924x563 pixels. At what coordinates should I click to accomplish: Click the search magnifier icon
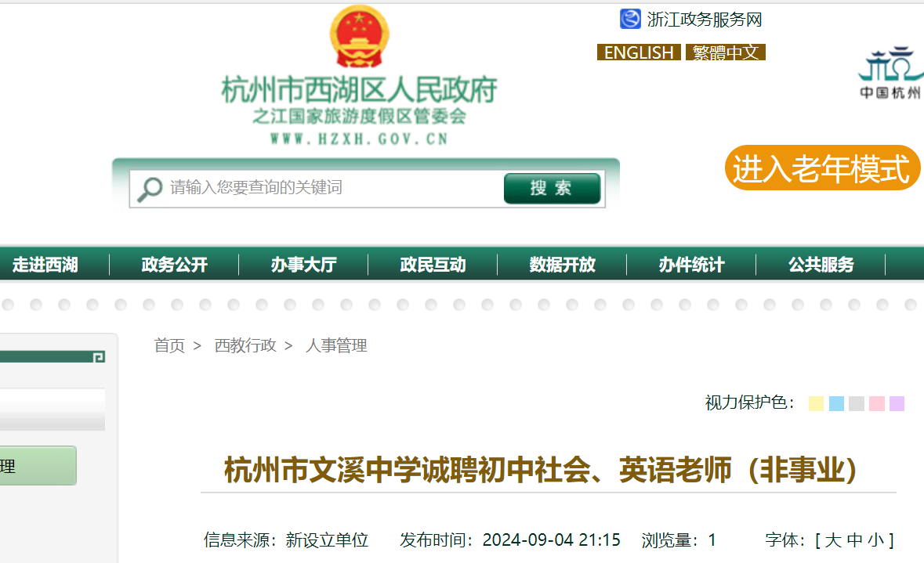[149, 189]
